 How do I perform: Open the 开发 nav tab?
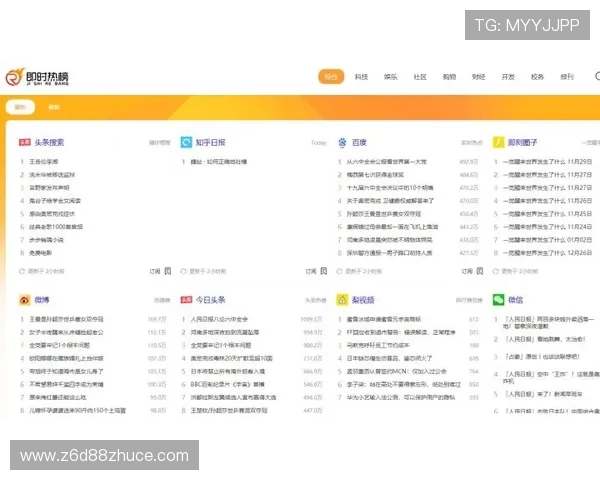(x=508, y=77)
